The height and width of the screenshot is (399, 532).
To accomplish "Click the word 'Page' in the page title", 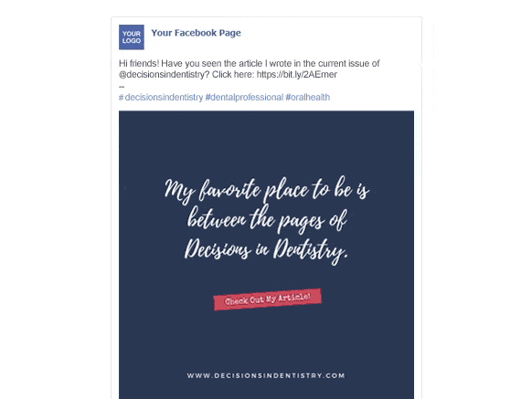I will (x=230, y=33).
